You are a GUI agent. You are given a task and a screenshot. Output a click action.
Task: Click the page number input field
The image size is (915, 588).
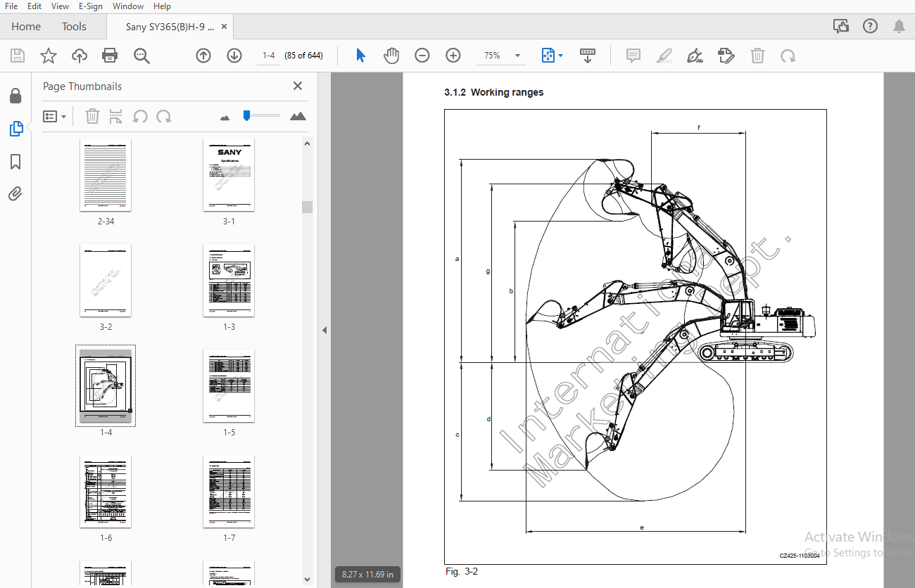[268, 56]
